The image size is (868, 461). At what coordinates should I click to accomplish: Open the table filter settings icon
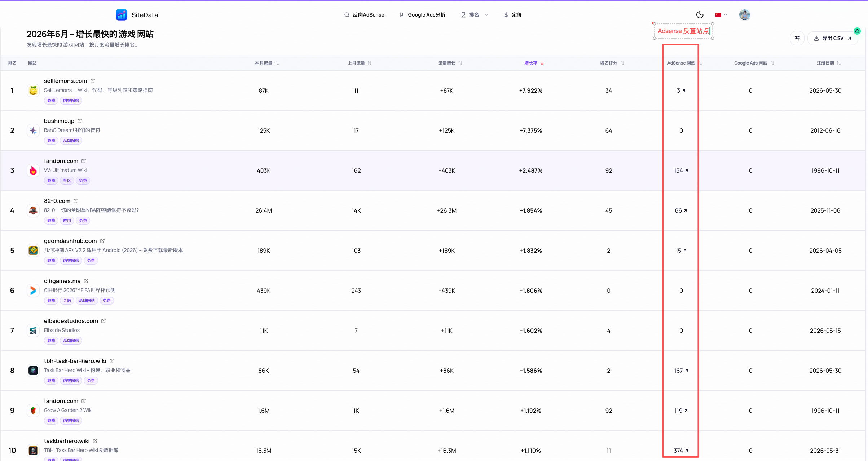[x=797, y=38]
